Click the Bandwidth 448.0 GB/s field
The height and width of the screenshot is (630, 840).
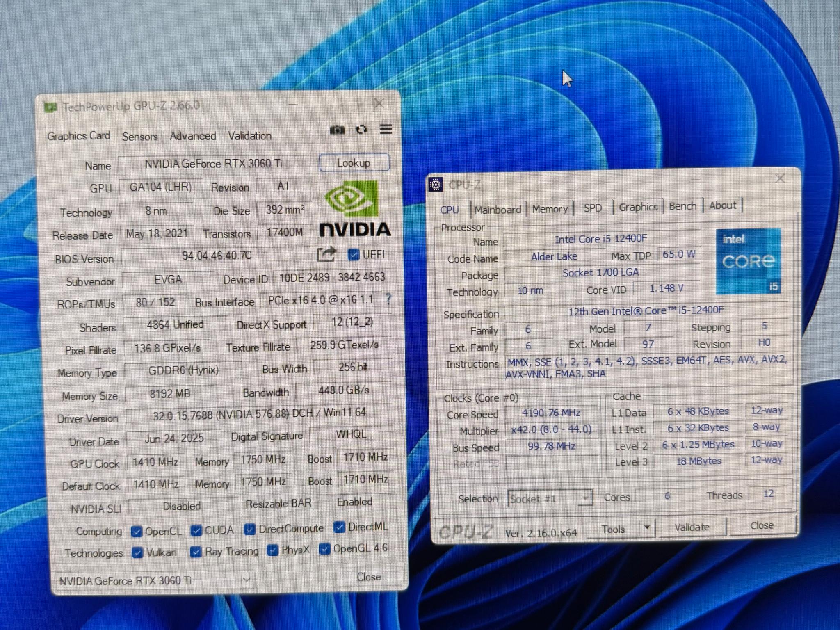344,390
